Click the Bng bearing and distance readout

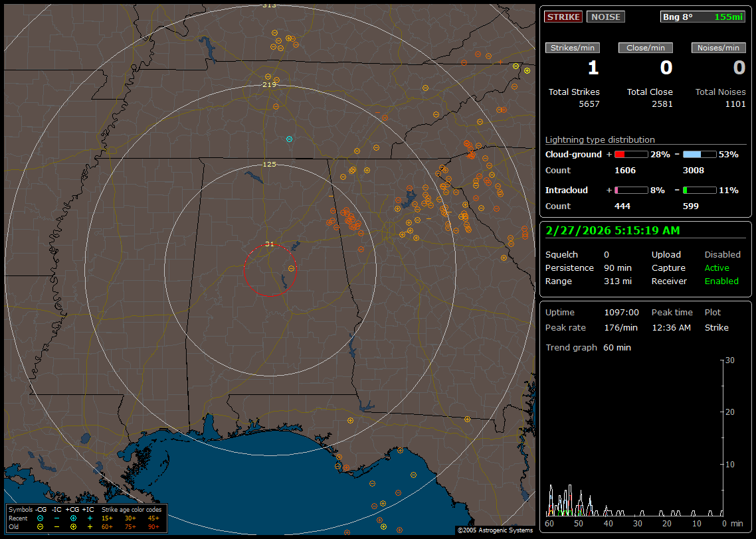[x=703, y=17]
